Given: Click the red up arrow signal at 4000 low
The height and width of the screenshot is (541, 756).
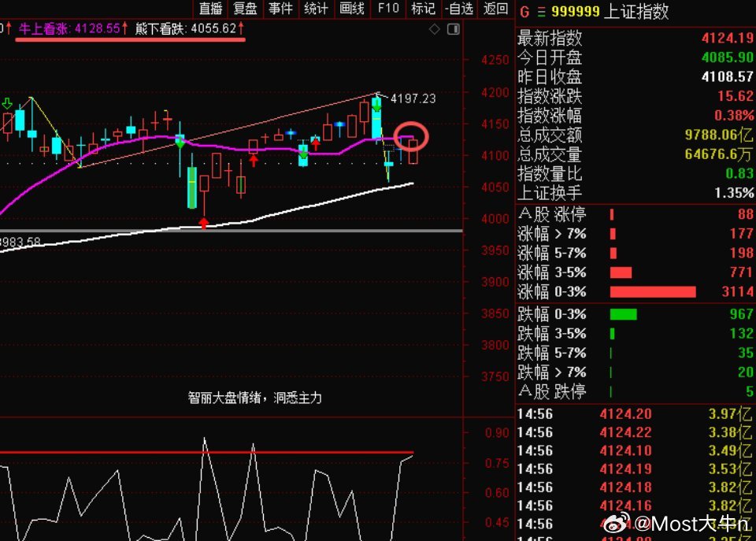Looking at the screenshot, I should coord(204,223).
